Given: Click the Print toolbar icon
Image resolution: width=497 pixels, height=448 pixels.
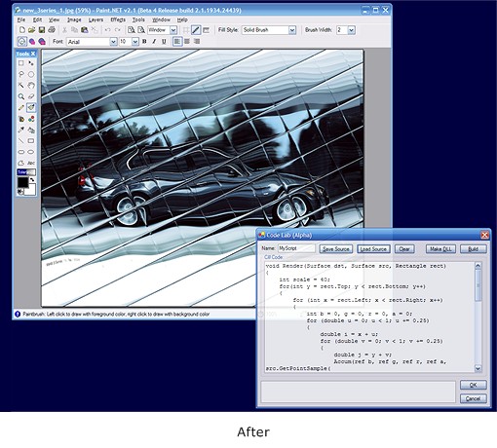Looking at the screenshot, I should click(52, 30).
